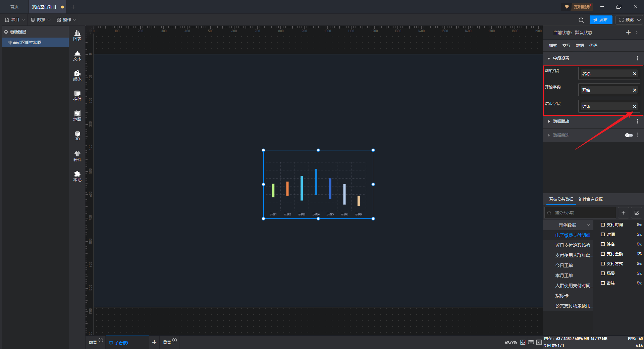Open the 地图 (map) component panel
644x349 pixels.
[x=77, y=116]
